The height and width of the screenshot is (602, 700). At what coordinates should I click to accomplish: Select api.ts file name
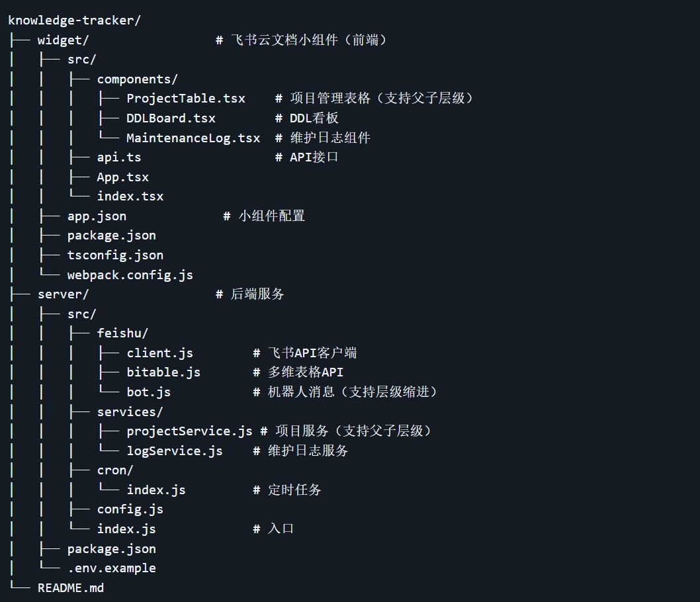[x=119, y=157]
